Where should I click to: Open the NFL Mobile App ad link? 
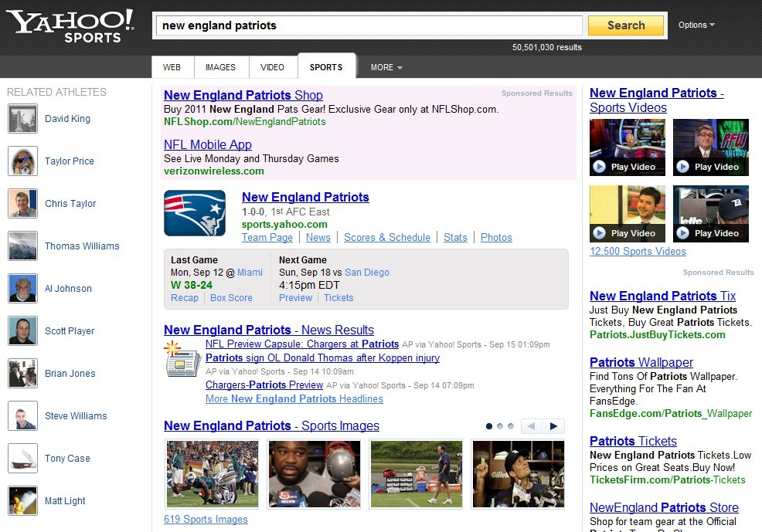[x=208, y=144]
